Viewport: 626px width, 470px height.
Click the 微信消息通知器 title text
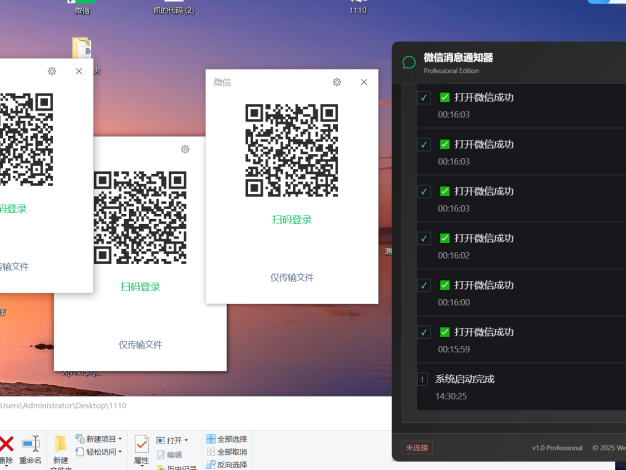(458, 58)
